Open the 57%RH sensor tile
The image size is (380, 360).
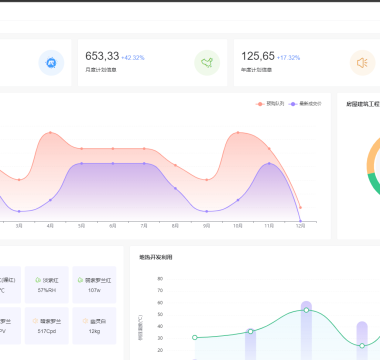[47, 285]
